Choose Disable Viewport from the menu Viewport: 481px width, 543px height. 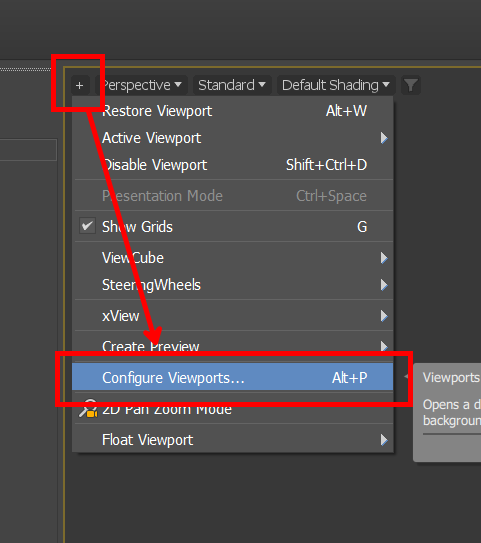click(233, 165)
